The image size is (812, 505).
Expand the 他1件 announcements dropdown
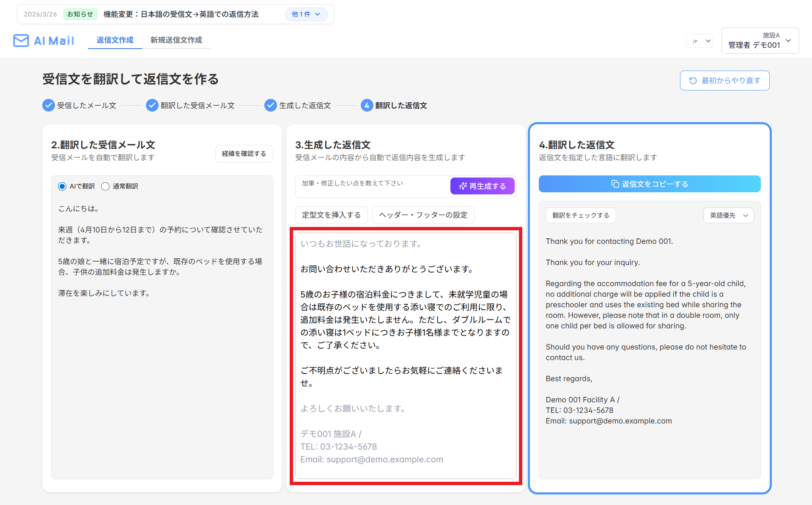(306, 14)
